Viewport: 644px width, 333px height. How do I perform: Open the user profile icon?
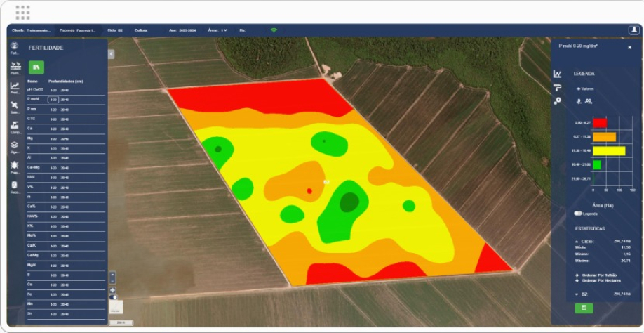pos(633,30)
